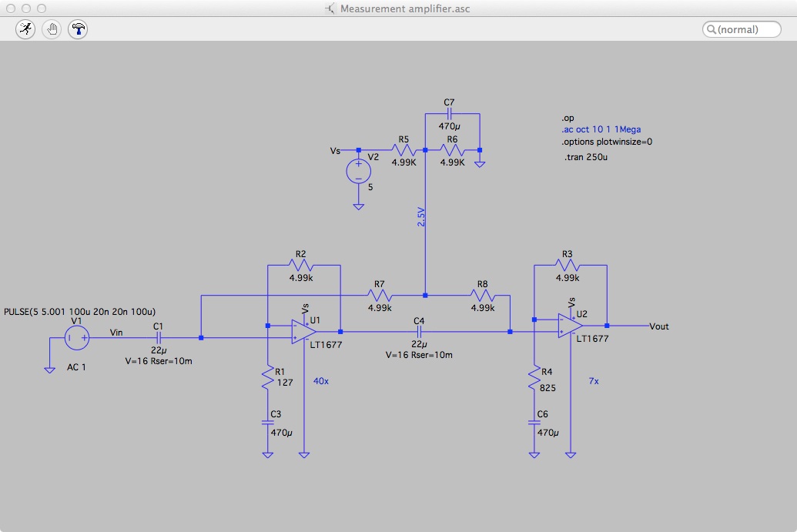Select the U2 op-amp triangle symbol

click(x=570, y=326)
